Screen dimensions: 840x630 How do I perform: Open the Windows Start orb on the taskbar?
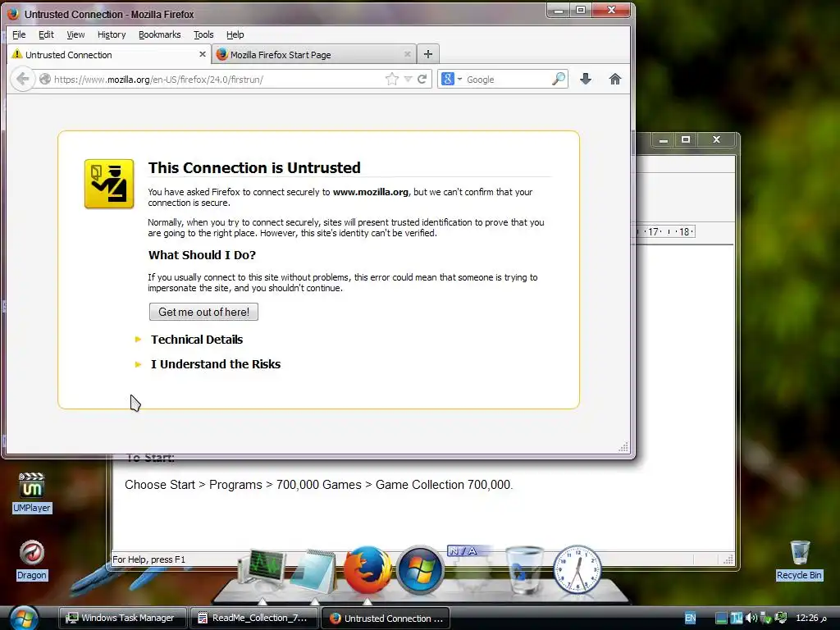[x=24, y=619]
